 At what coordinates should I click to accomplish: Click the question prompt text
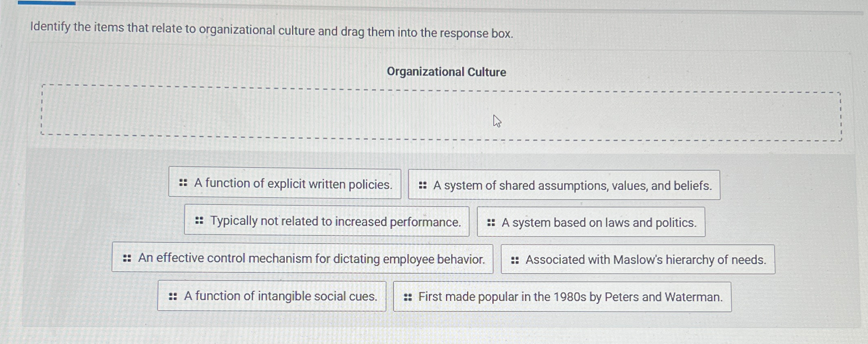(271, 30)
